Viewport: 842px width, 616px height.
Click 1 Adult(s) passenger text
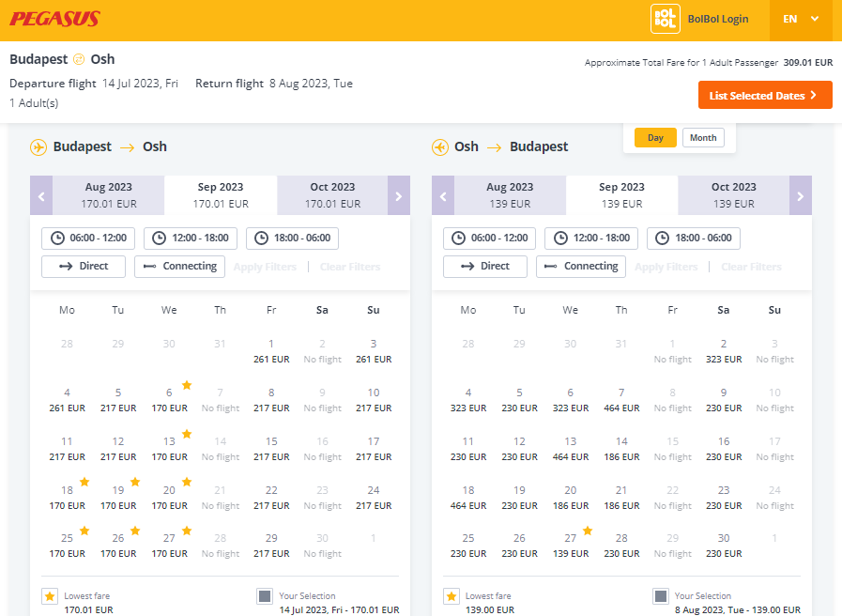pyautogui.click(x=34, y=103)
